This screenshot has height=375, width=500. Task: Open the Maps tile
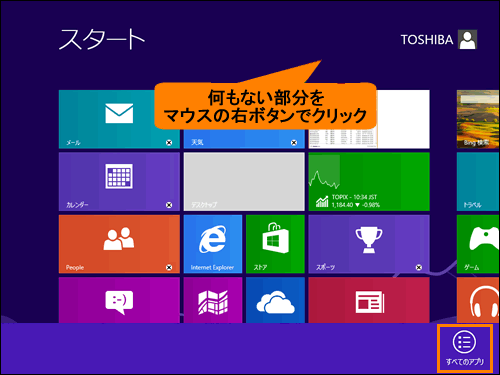point(213,300)
